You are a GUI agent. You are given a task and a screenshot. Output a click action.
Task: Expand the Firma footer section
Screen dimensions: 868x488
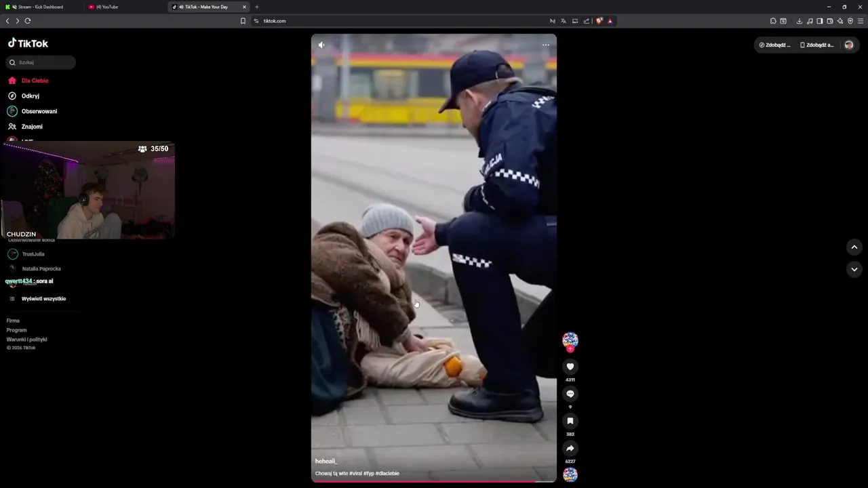tap(13, 321)
